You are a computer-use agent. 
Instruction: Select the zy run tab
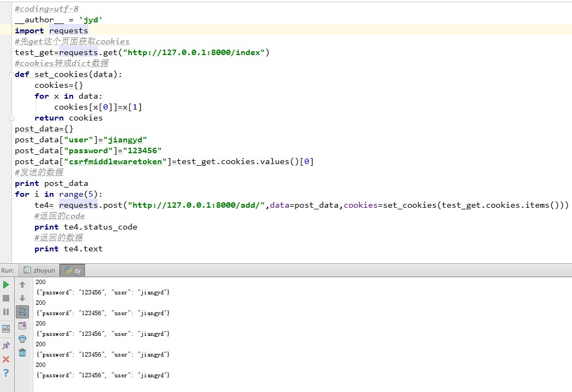73,270
